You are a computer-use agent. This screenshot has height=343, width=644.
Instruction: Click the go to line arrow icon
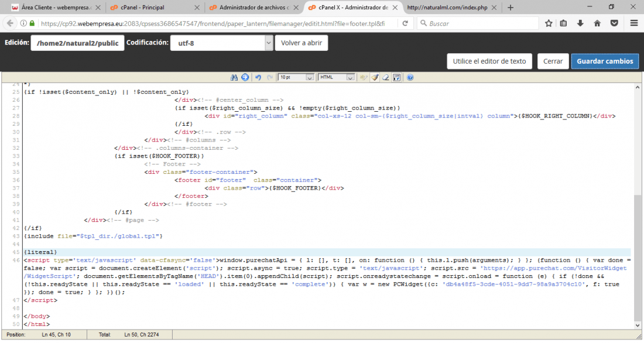tap(245, 77)
